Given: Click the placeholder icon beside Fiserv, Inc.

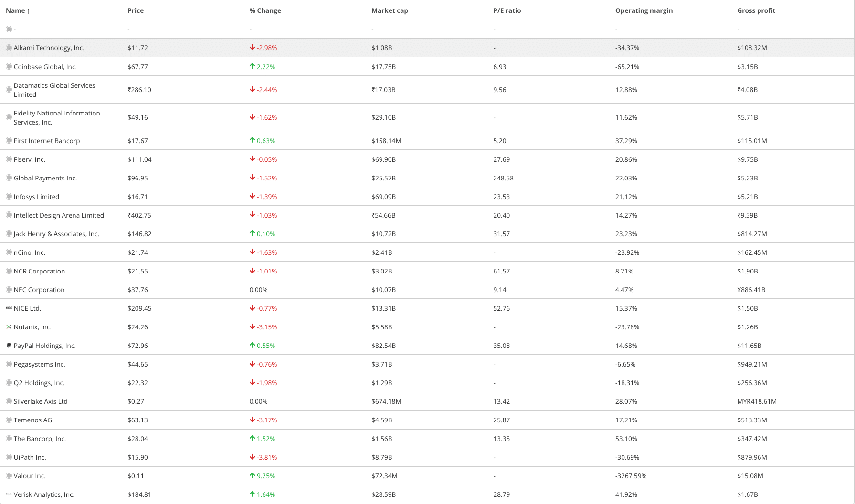Looking at the screenshot, I should (9, 159).
